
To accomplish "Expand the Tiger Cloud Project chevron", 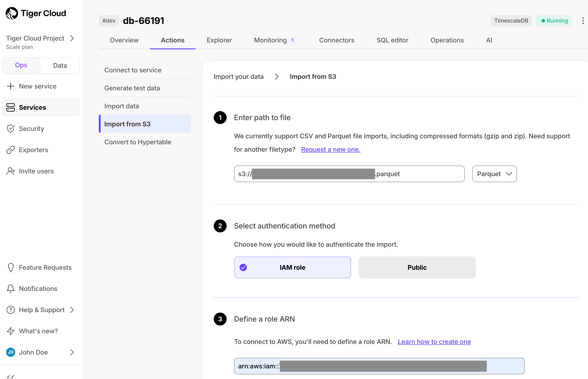I will [x=72, y=38].
